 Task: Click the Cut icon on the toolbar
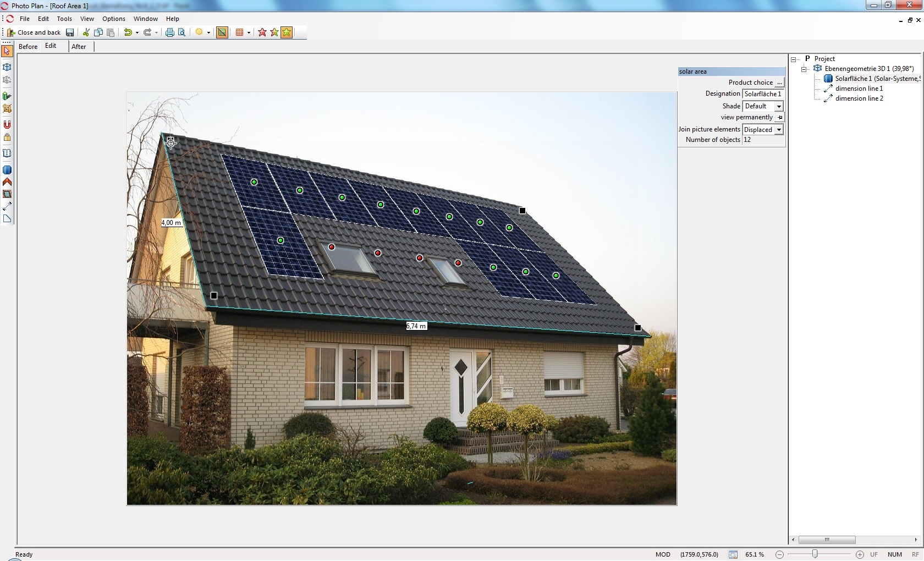86,32
